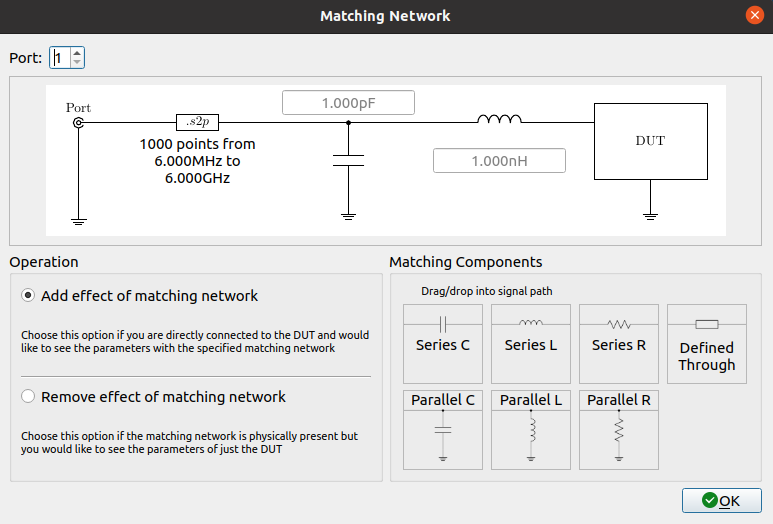Enable Remove effect of matching network
Image resolution: width=773 pixels, height=524 pixels.
tap(28, 397)
